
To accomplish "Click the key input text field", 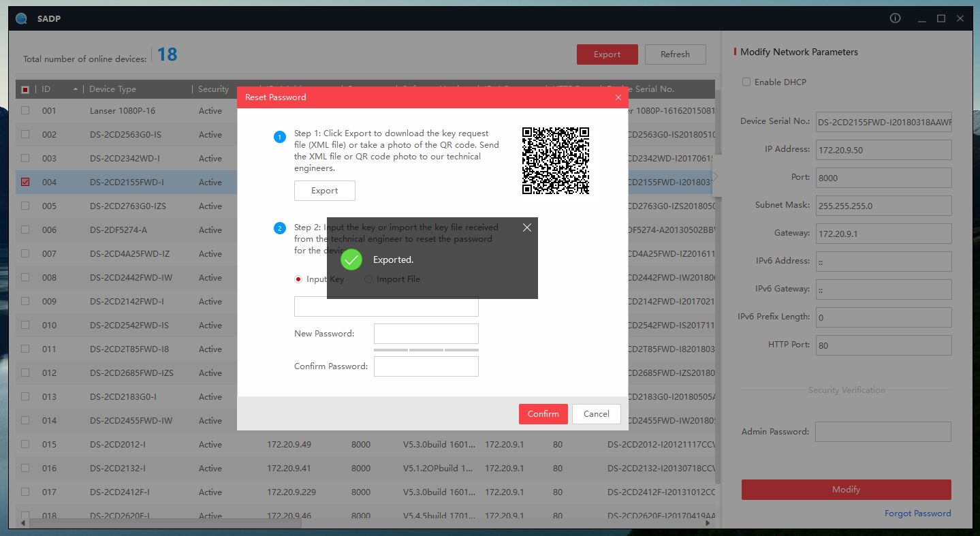I will coord(386,306).
